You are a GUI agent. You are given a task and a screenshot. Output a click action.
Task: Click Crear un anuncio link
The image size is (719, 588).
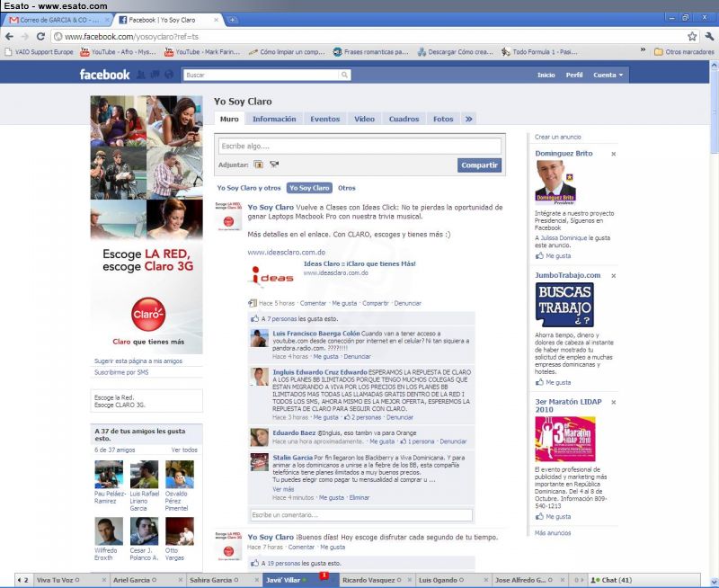(x=557, y=138)
